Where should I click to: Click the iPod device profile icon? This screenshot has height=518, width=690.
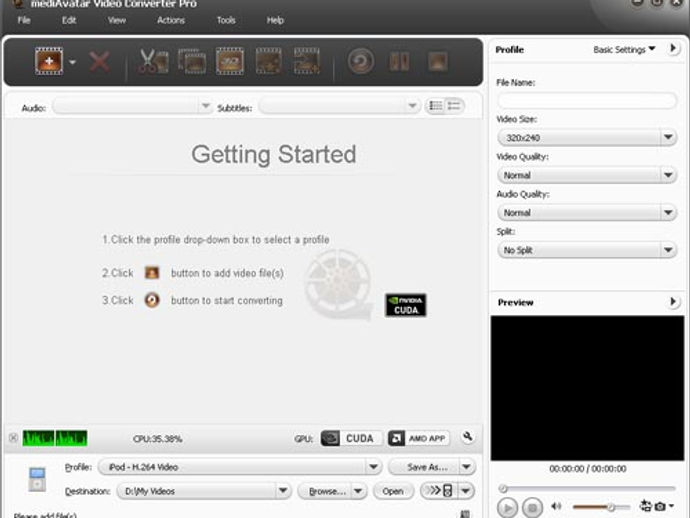point(37,479)
